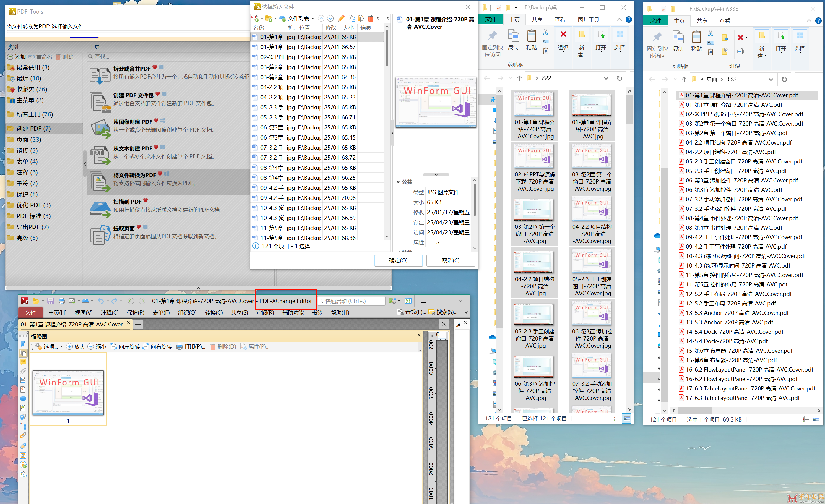Click the 取消(C) button
Viewport: 825px width, 504px height.
click(x=450, y=260)
